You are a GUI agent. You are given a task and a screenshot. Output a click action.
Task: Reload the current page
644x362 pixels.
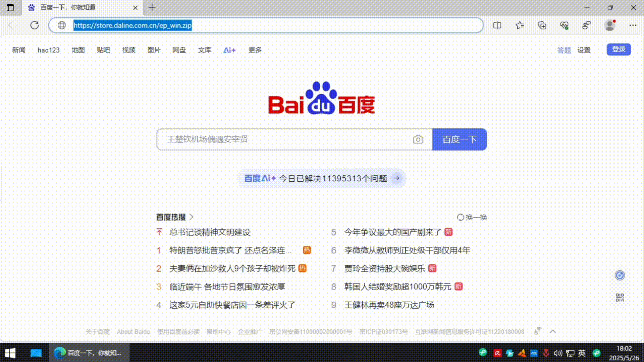click(35, 25)
